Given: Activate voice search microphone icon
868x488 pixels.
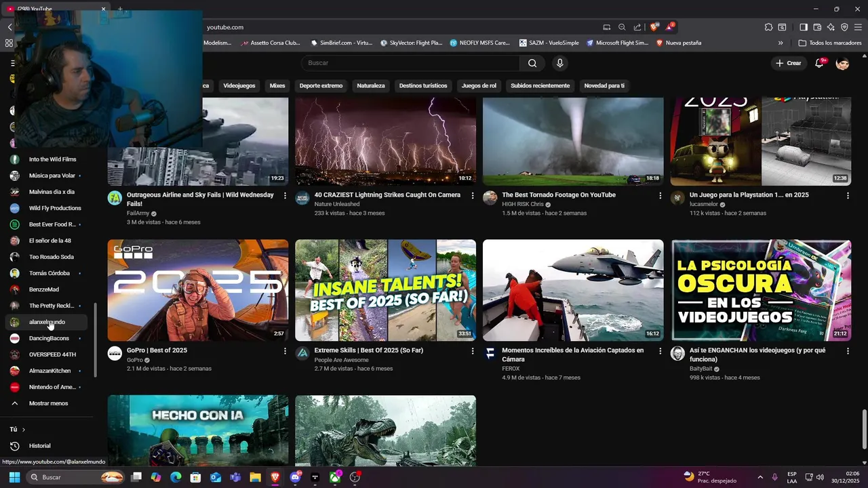Looking at the screenshot, I should (559, 63).
